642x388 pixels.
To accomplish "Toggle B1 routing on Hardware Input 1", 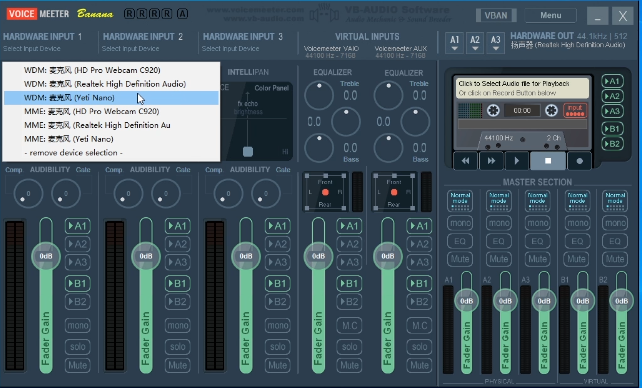I will [77, 283].
